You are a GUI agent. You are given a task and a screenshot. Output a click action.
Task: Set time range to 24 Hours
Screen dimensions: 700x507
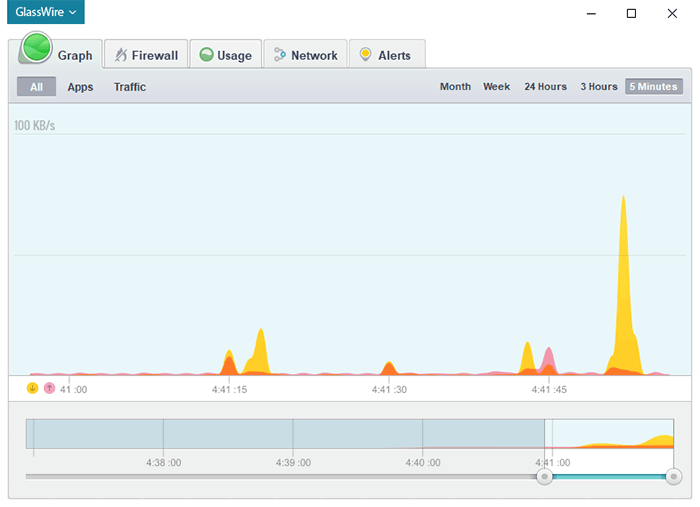point(546,87)
